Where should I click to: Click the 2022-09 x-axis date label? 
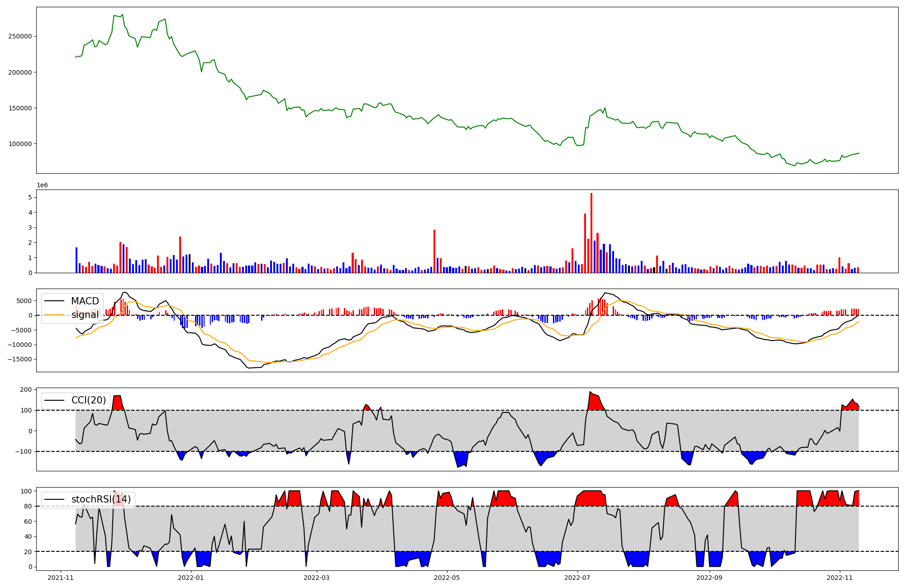[x=710, y=578]
